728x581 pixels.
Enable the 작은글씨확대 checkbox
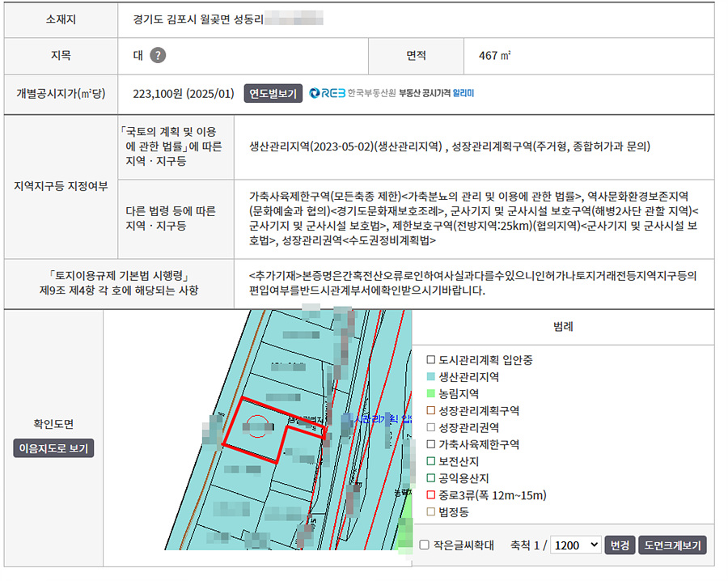(425, 545)
